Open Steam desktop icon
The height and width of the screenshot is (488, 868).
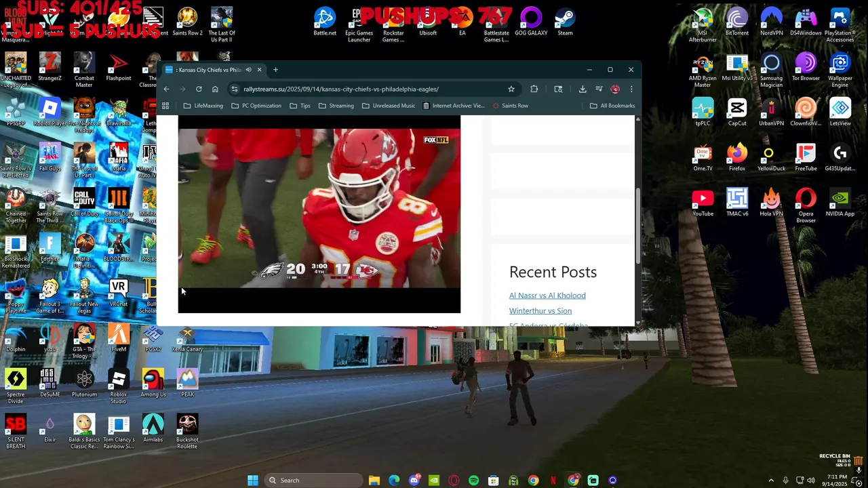pos(565,22)
